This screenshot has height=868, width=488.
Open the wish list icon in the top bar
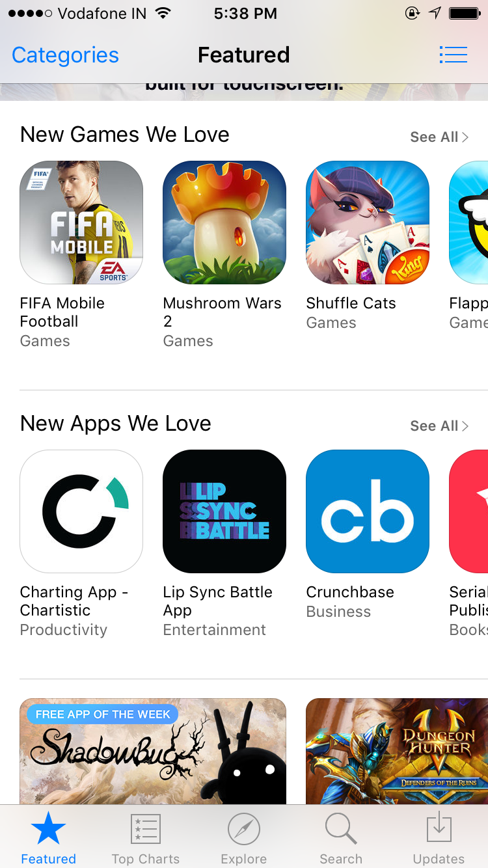[453, 55]
